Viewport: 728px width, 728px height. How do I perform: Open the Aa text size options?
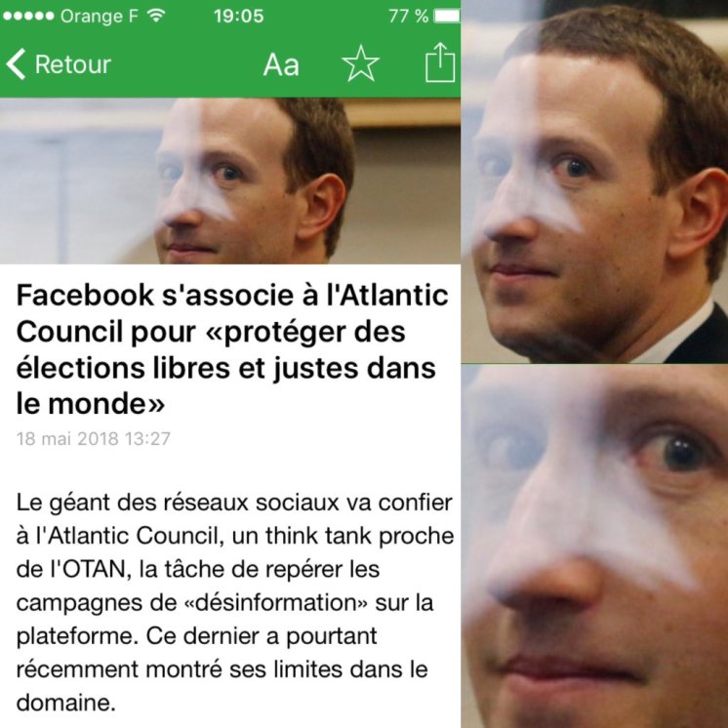click(281, 64)
